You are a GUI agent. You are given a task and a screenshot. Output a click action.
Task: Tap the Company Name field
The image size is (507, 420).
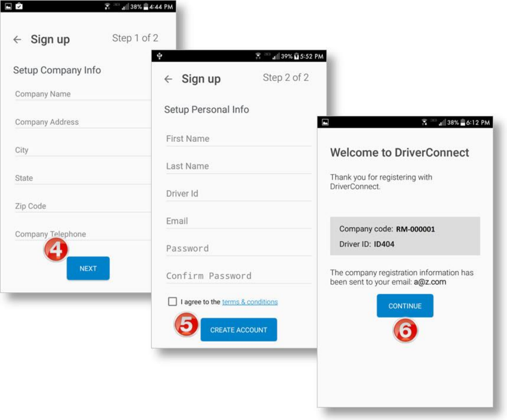[83, 94]
